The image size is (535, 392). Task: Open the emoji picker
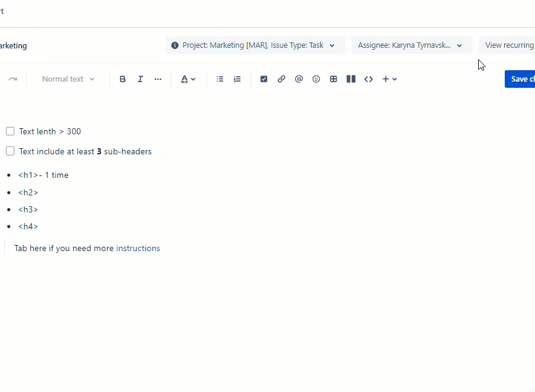[x=316, y=79]
